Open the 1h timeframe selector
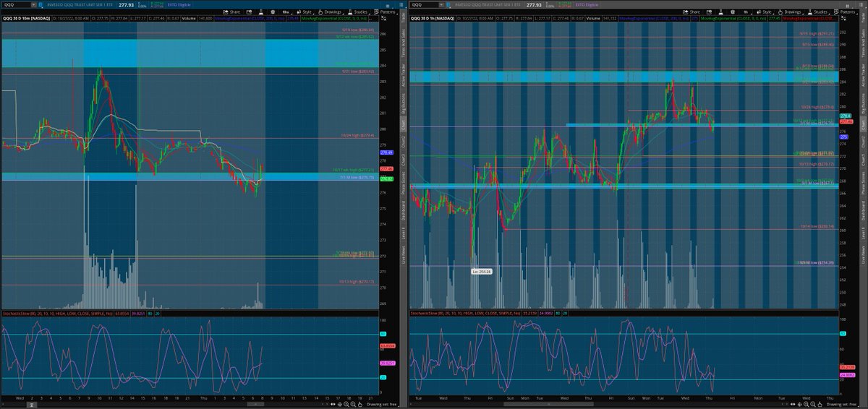Image resolution: width=868 pixels, height=409 pixels. pyautogui.click(x=746, y=12)
